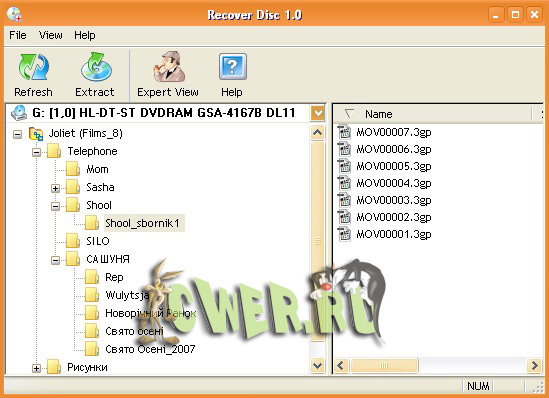Expand the Рисунки tree node
549x398 pixels.
36,368
